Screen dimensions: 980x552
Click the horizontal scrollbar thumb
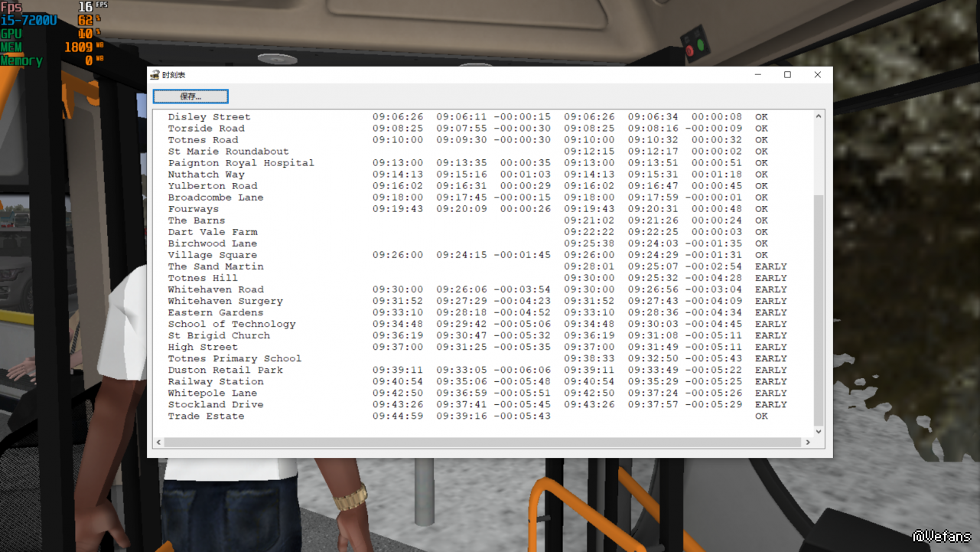(x=483, y=443)
